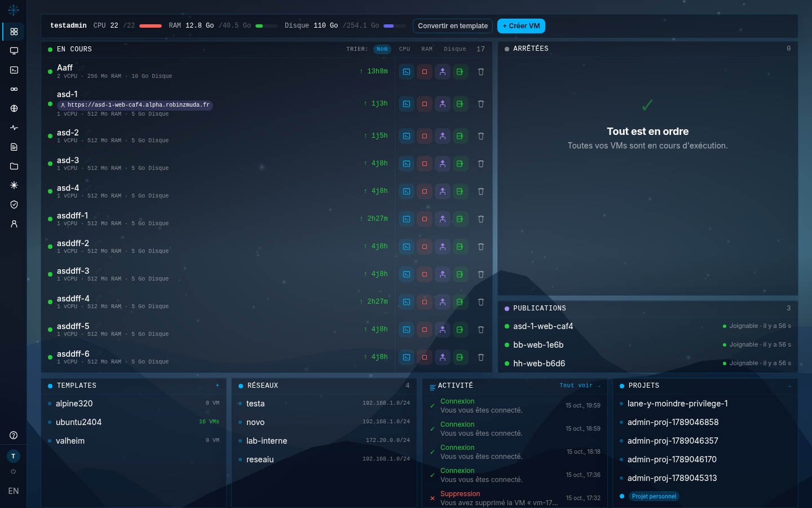
Task: Click the power logout icon in sidebar
Action: coord(14,471)
